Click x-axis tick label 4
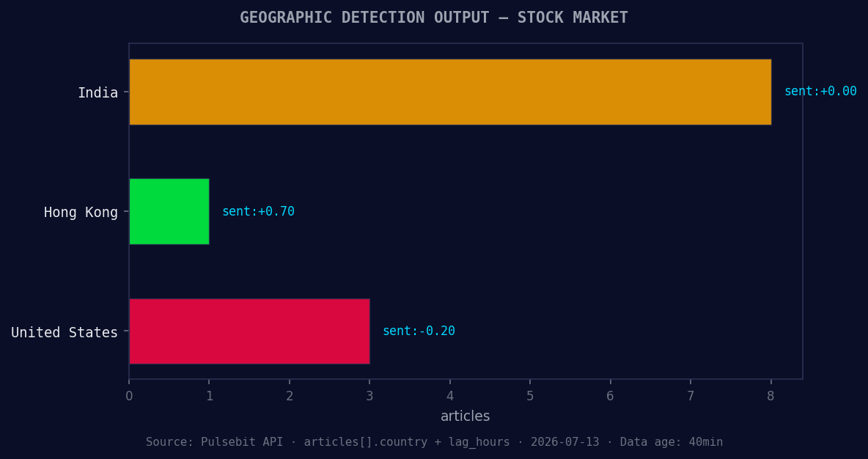The width and height of the screenshot is (868, 459). click(449, 396)
